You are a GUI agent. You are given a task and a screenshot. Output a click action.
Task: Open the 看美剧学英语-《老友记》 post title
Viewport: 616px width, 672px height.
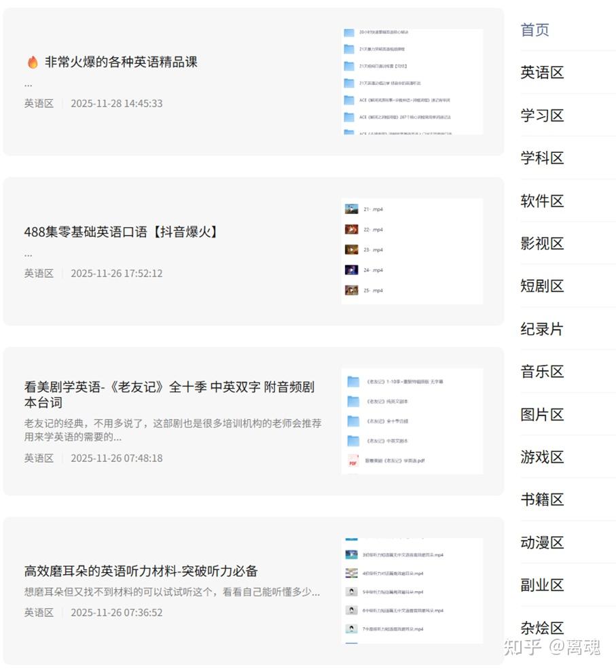click(169, 395)
